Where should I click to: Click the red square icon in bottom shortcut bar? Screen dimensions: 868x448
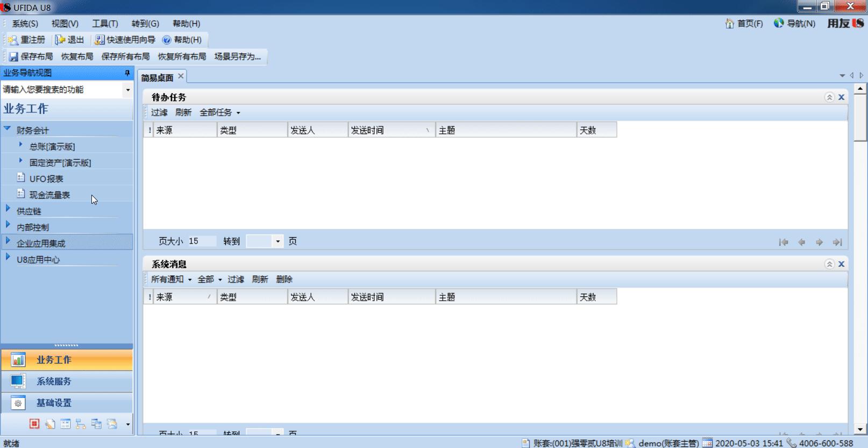click(x=34, y=424)
